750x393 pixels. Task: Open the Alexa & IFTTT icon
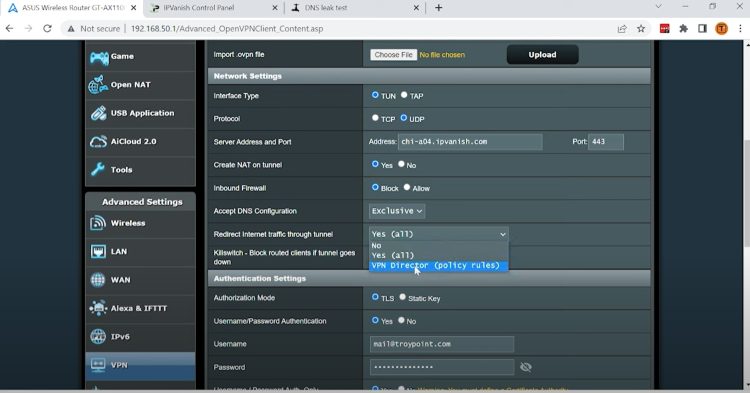click(98, 308)
